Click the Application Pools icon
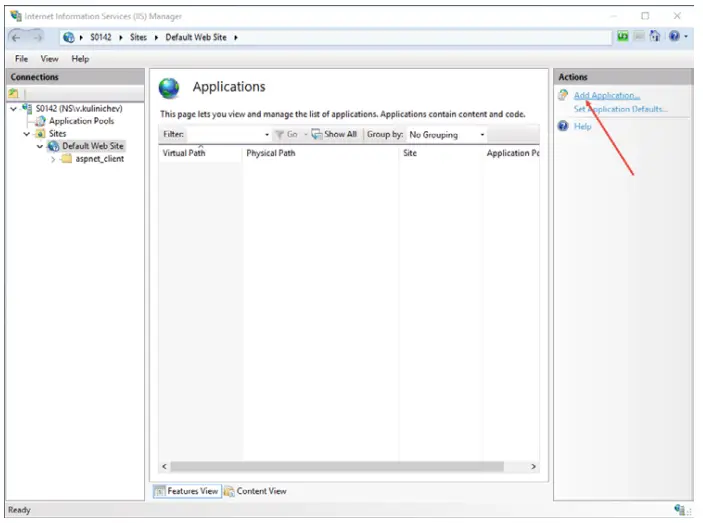The width and height of the screenshot is (703, 523). [40, 121]
